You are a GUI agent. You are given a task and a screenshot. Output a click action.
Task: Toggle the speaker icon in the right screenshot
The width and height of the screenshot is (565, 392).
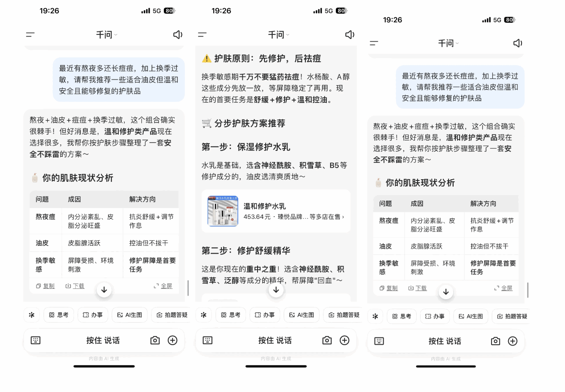pyautogui.click(x=518, y=43)
